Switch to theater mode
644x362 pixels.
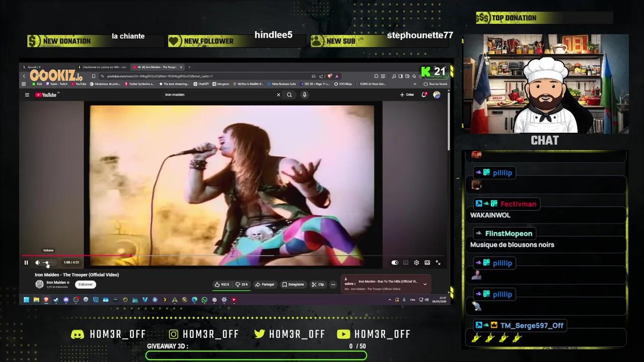click(427, 262)
